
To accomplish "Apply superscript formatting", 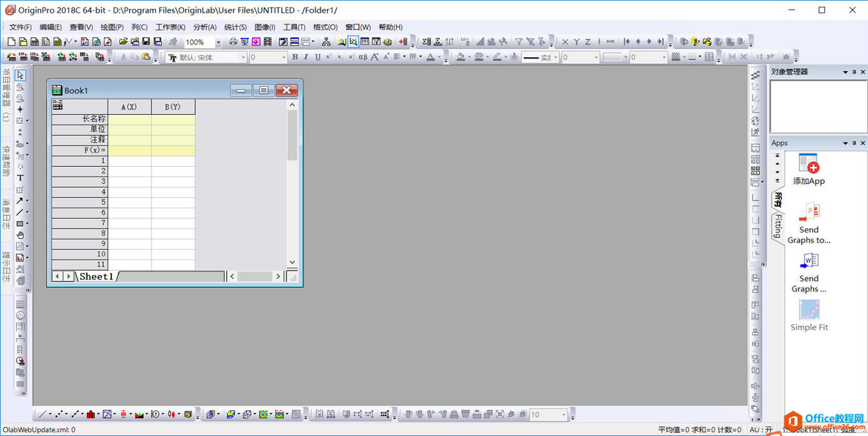I will pyautogui.click(x=329, y=56).
